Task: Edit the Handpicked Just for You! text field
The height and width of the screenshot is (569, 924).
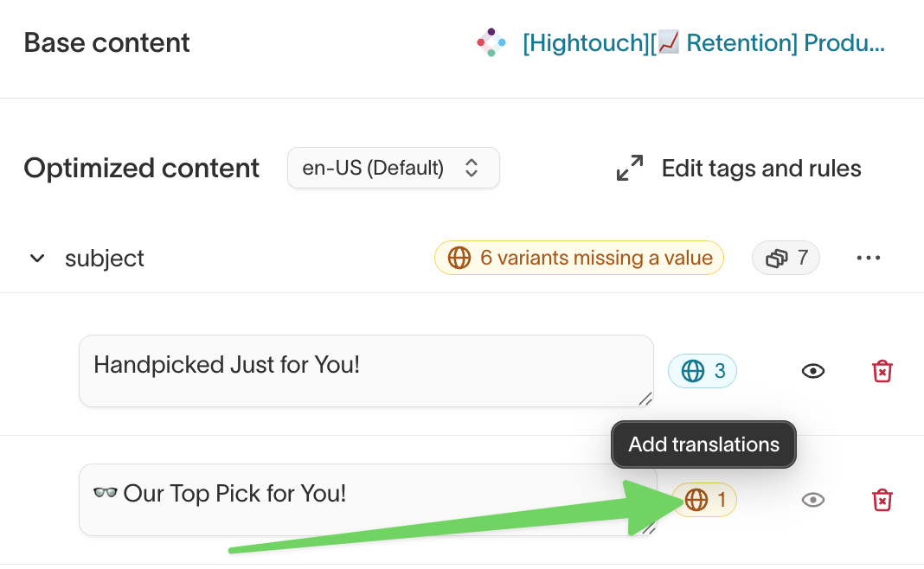Action: point(366,371)
